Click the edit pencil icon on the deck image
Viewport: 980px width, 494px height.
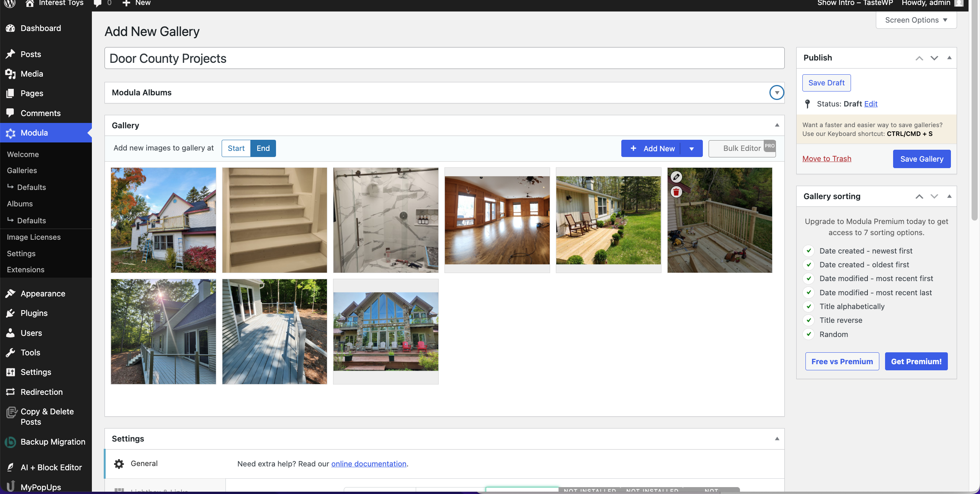(676, 177)
